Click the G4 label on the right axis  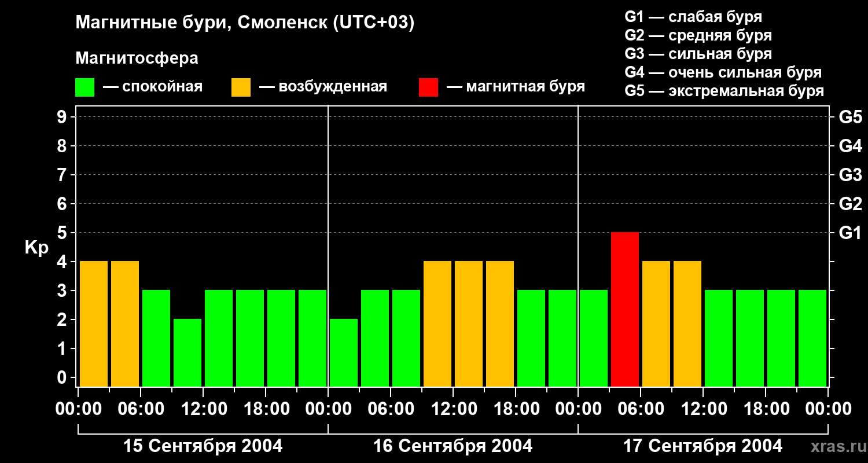(x=850, y=146)
